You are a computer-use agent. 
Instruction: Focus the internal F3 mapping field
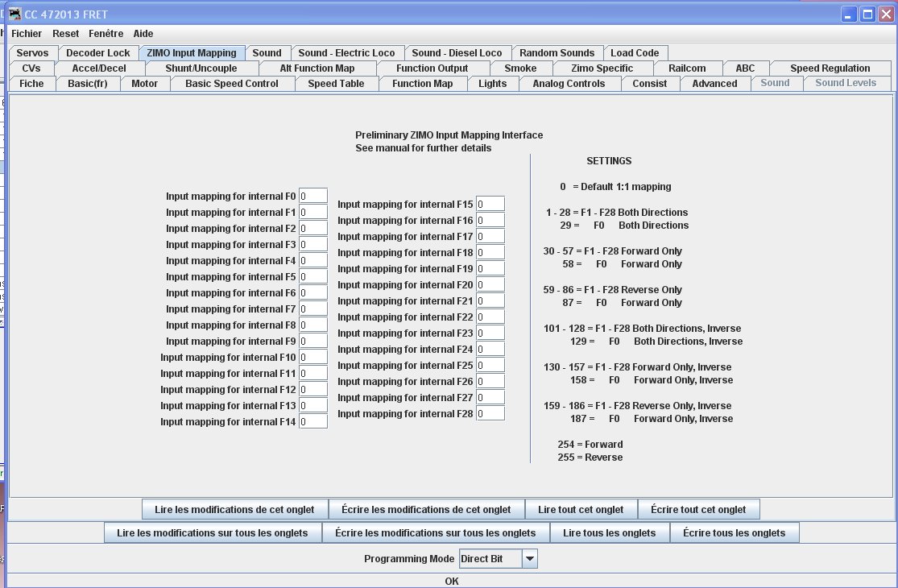(313, 244)
